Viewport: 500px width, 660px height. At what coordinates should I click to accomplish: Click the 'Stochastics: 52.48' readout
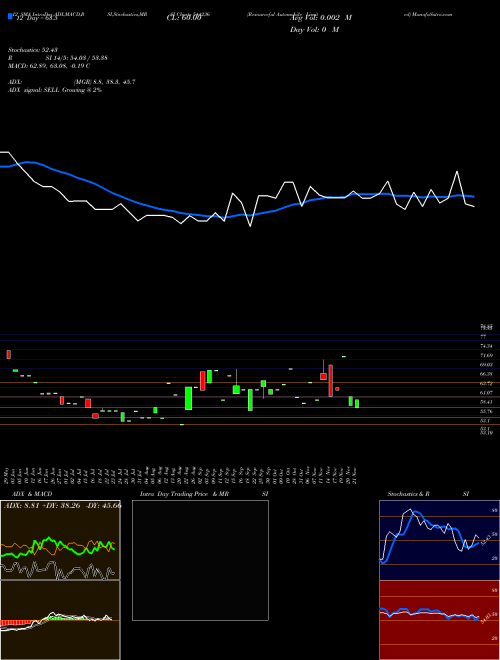pyautogui.click(x=32, y=50)
